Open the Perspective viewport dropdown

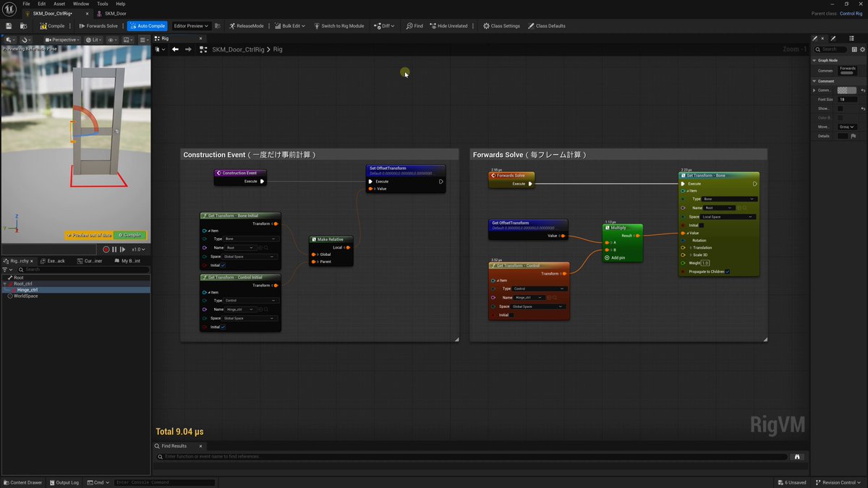62,40
